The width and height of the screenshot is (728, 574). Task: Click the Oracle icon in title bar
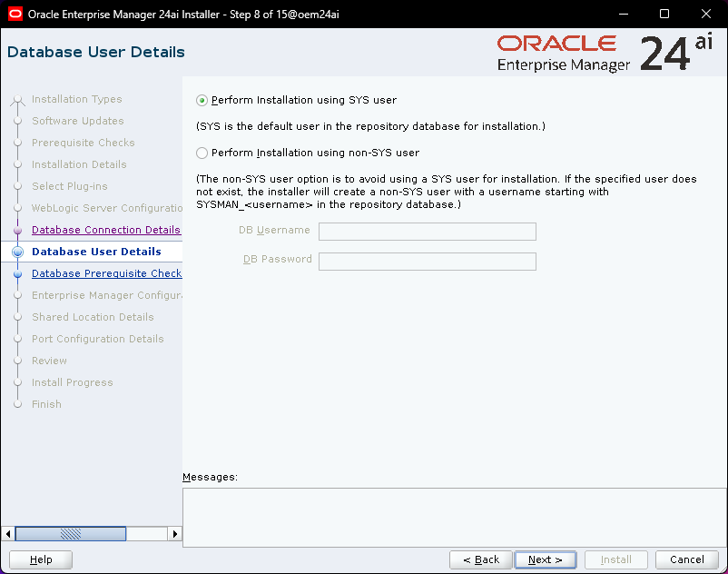pos(15,14)
